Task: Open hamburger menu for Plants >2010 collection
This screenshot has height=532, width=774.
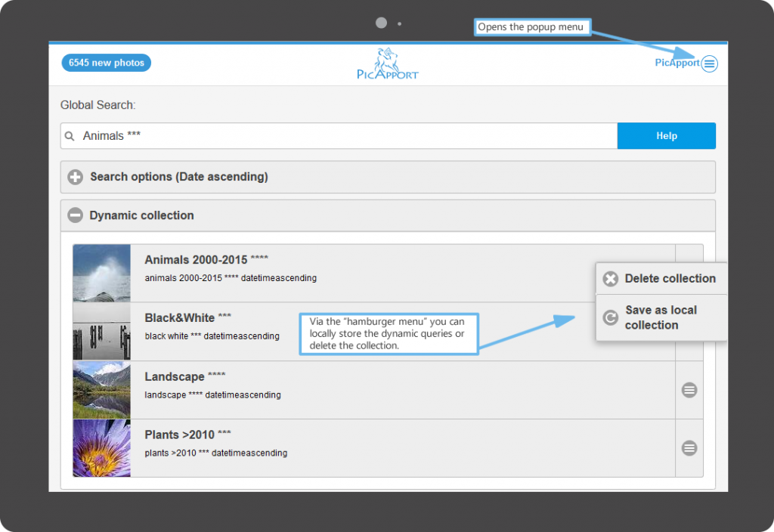Action: [689, 448]
